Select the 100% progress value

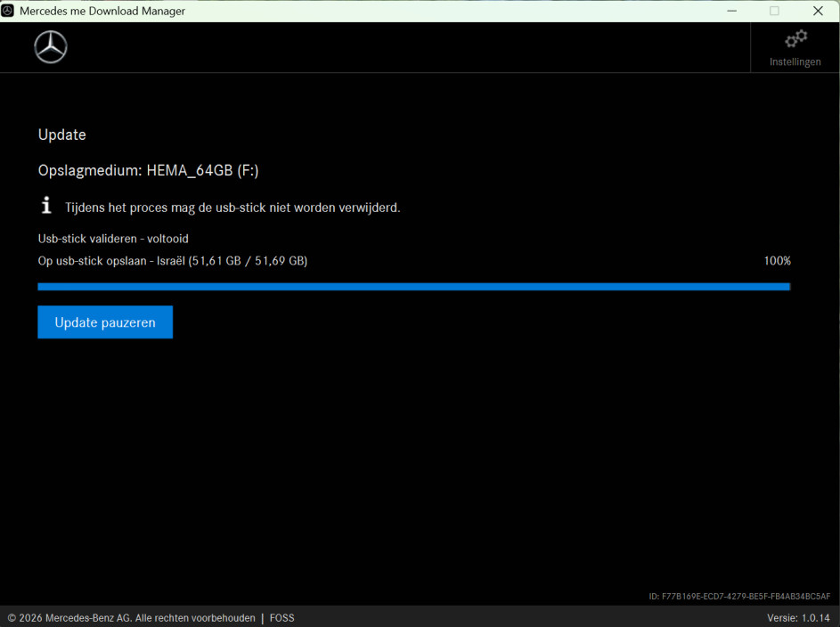(x=778, y=261)
